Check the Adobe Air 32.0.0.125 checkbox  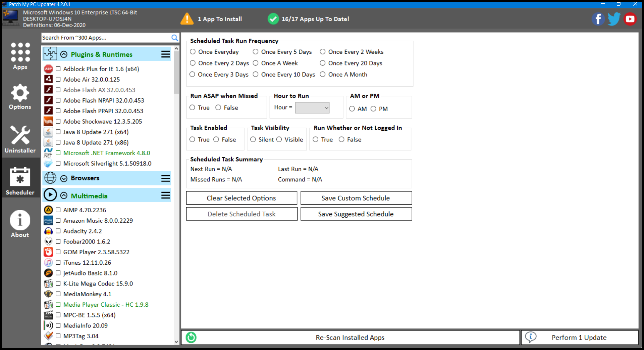(x=58, y=79)
